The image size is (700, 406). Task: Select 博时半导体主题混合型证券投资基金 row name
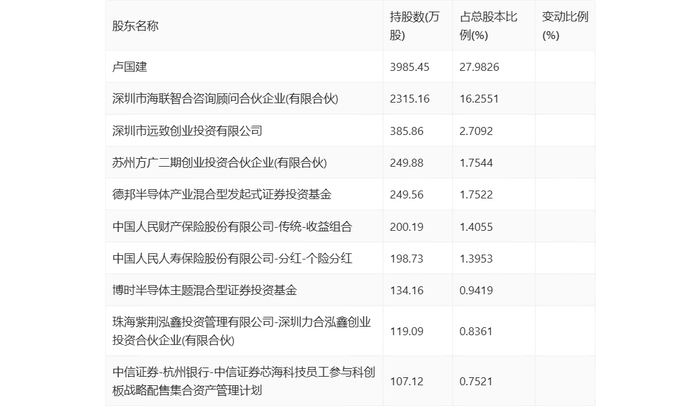[204, 290]
